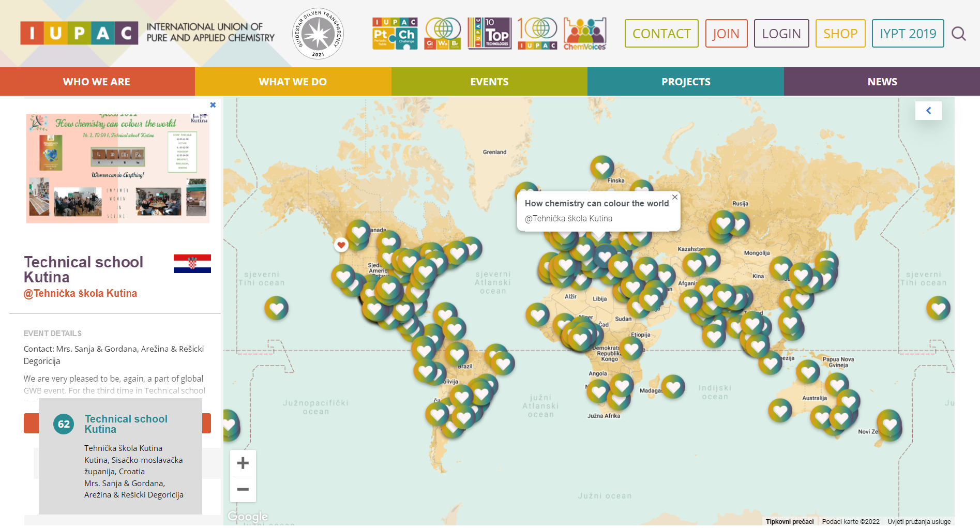Open the IUPAC 100 anniversary icon
Image resolution: width=980 pixels, height=528 pixels.
pos(537,34)
